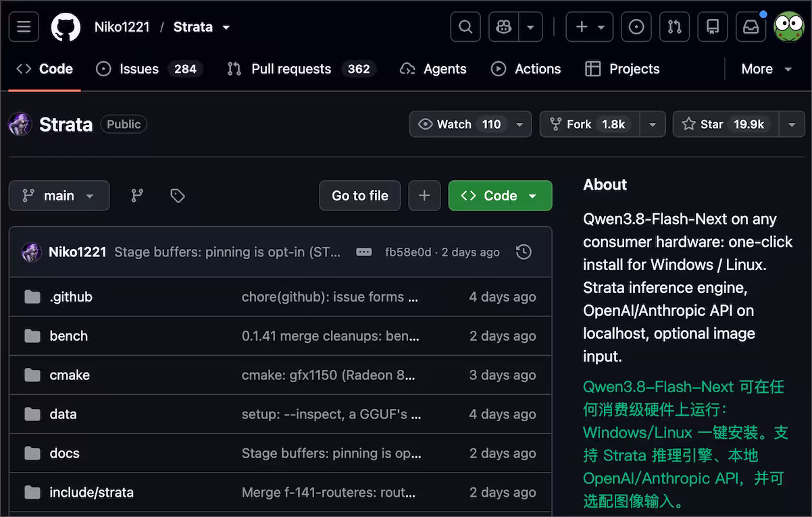Open commit '0.1.41 merge cleanups'

(330, 336)
